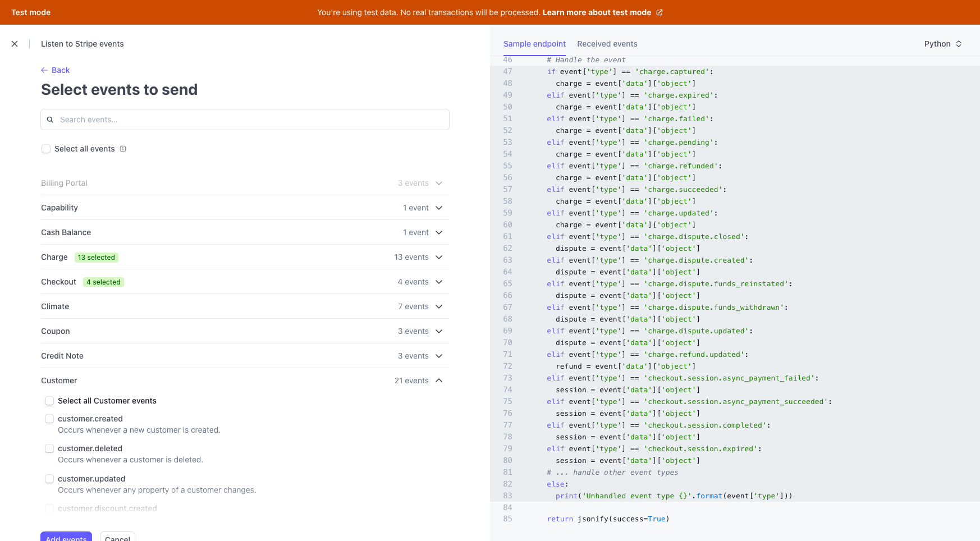Expand the Climate events group
This screenshot has width=980, height=541.
point(439,306)
